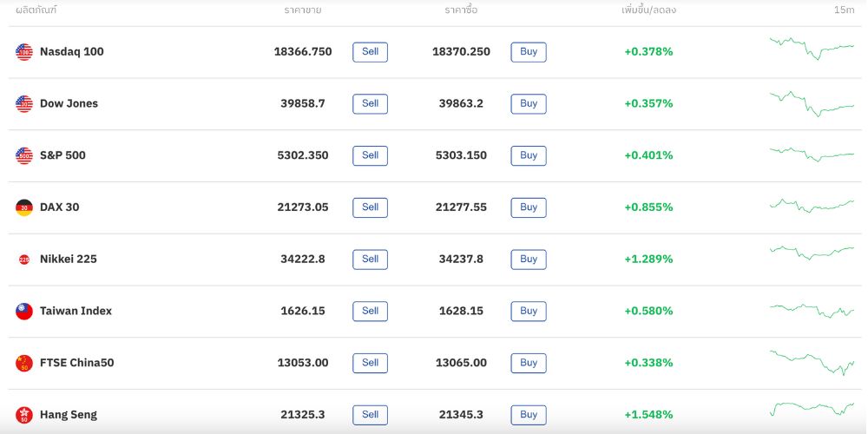The width and height of the screenshot is (868, 434).
Task: Click the S&P 500 flag icon
Action: click(24, 156)
